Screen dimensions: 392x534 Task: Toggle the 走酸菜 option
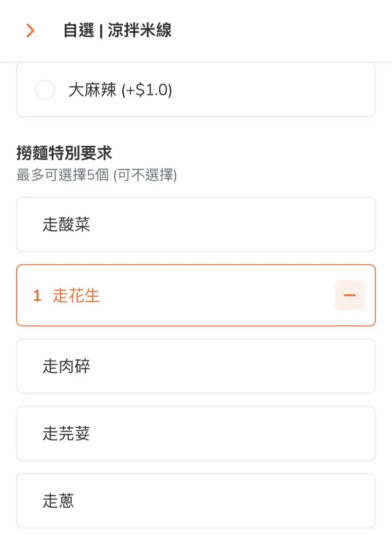pos(66,224)
